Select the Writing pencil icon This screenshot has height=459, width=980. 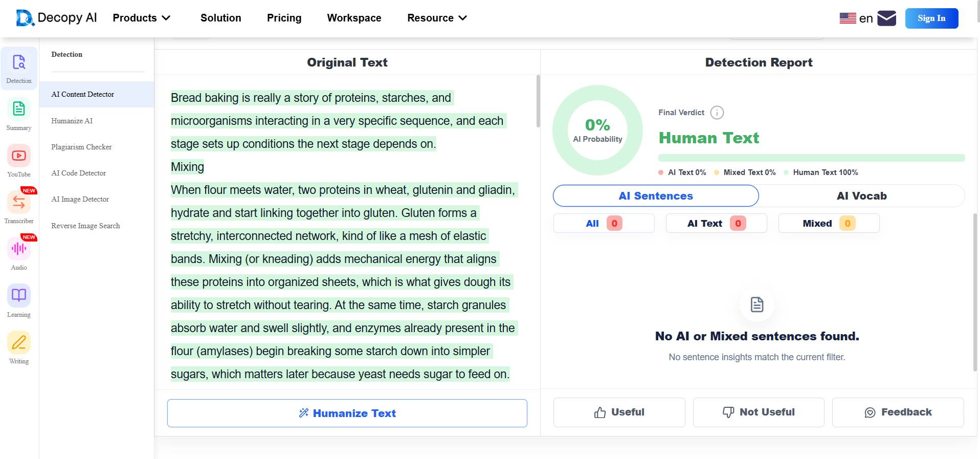click(19, 342)
